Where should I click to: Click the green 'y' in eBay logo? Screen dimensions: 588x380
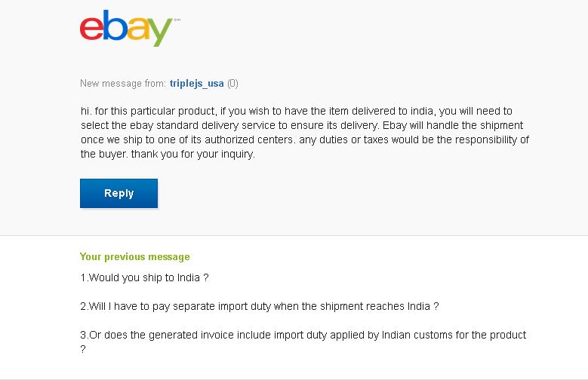160,32
